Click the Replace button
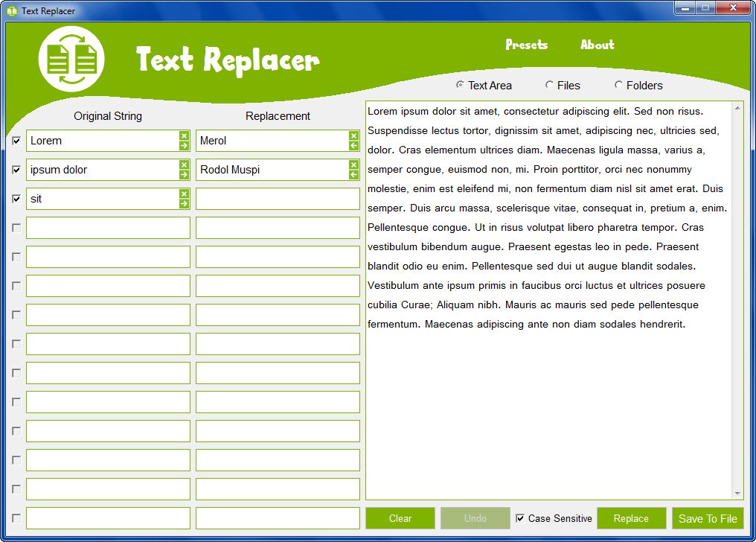756x542 pixels. [632, 518]
